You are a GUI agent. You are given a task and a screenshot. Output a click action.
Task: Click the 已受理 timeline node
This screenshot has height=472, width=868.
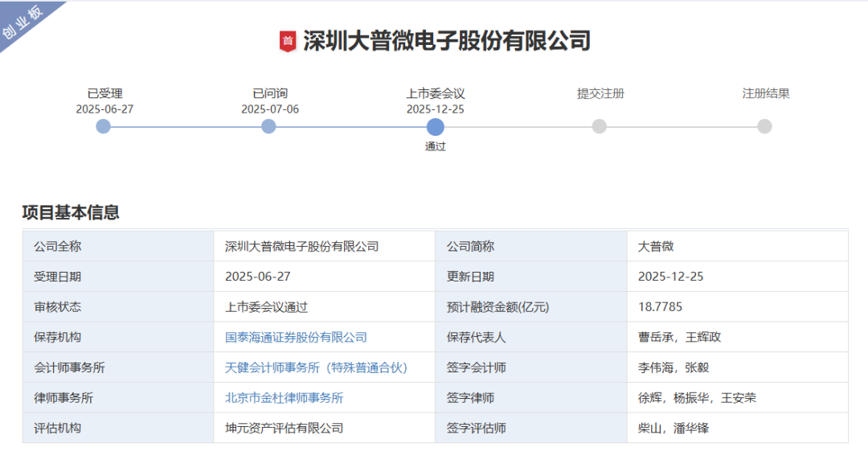click(x=104, y=127)
